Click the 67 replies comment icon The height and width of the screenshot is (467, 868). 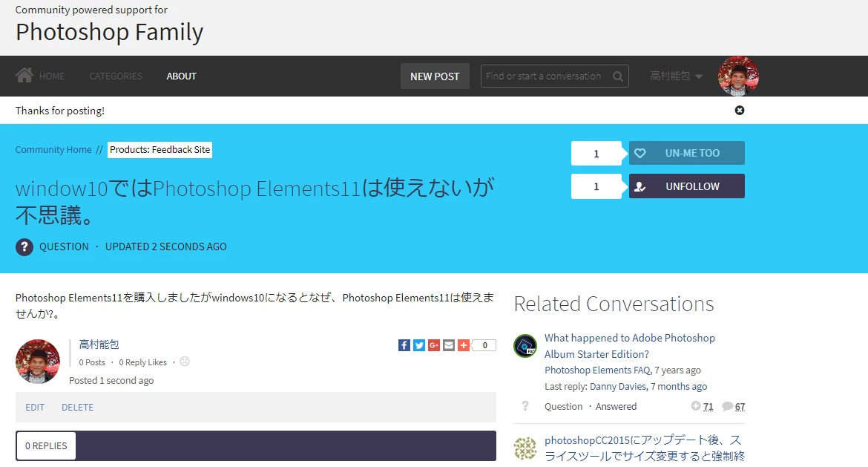point(728,406)
